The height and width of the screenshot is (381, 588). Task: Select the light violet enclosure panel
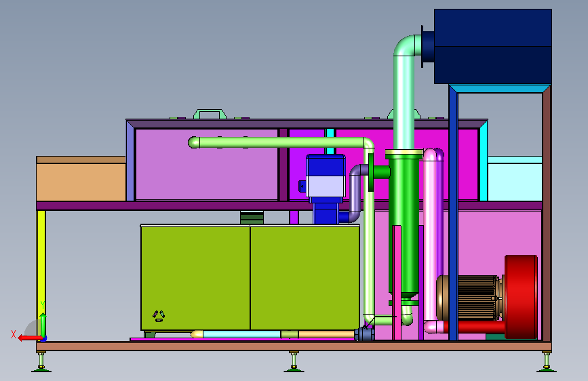click(x=207, y=164)
